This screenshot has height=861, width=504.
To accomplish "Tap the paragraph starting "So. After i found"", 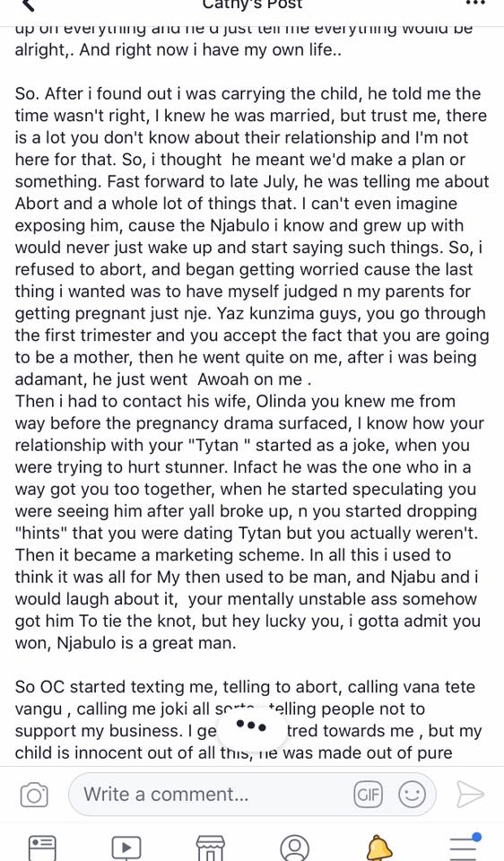I will (x=252, y=236).
